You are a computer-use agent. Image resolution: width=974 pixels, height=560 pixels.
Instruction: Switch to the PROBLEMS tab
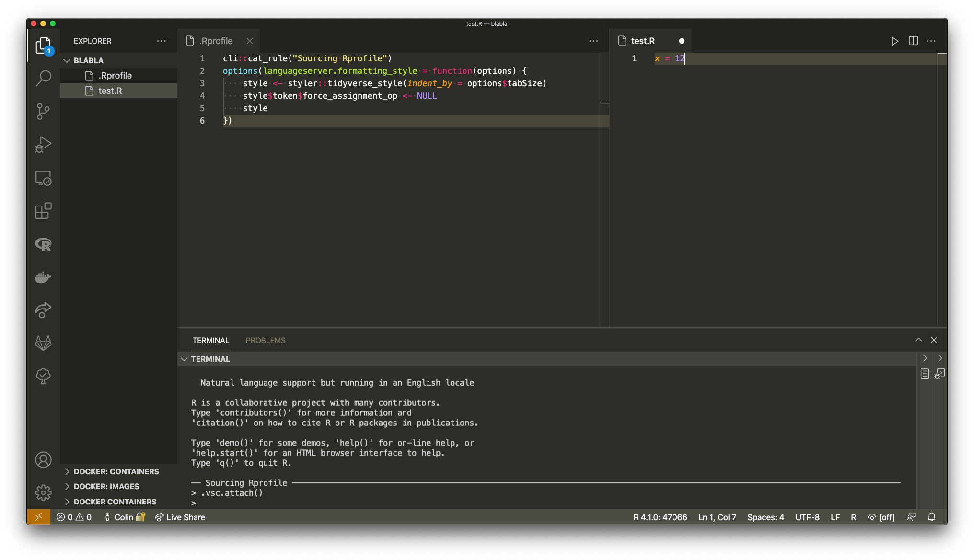tap(265, 340)
